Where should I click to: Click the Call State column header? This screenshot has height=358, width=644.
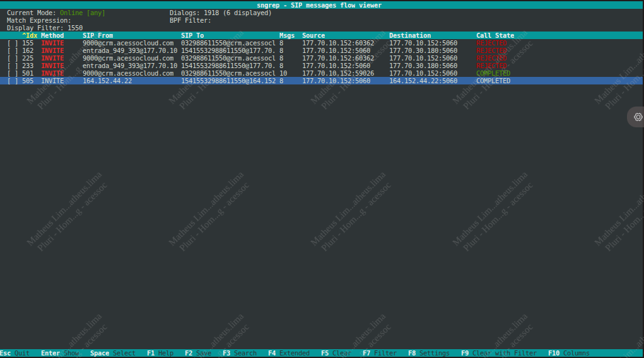click(x=495, y=36)
